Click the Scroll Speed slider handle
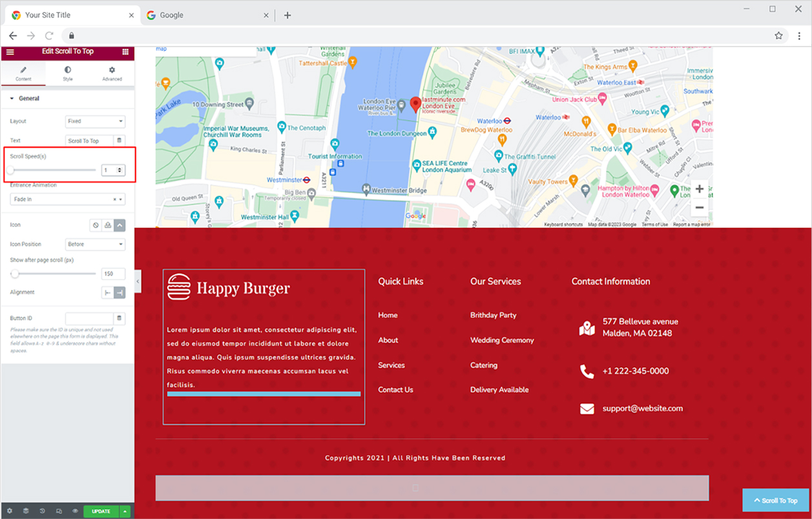The width and height of the screenshot is (812, 519). pyautogui.click(x=11, y=170)
